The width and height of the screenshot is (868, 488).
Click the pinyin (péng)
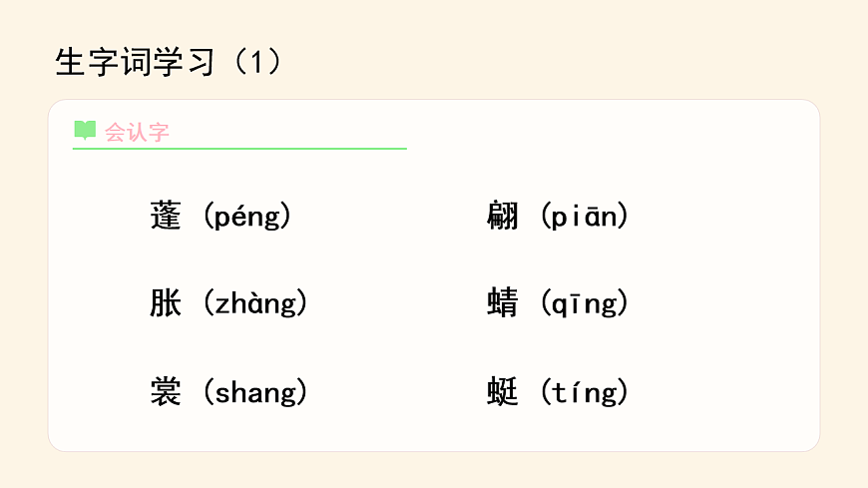click(x=246, y=216)
